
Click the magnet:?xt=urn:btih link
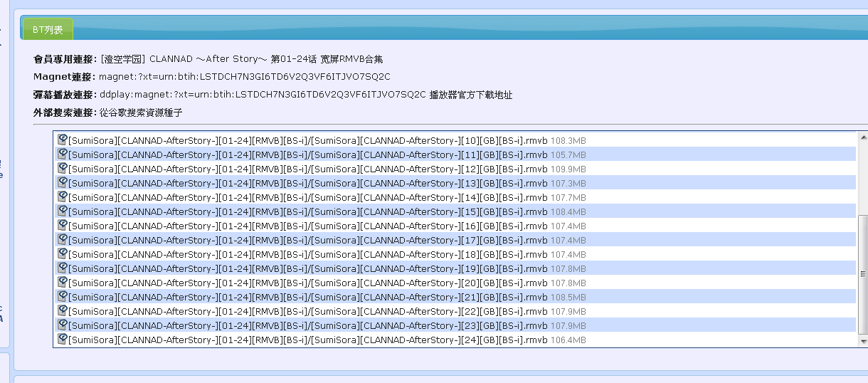click(245, 77)
